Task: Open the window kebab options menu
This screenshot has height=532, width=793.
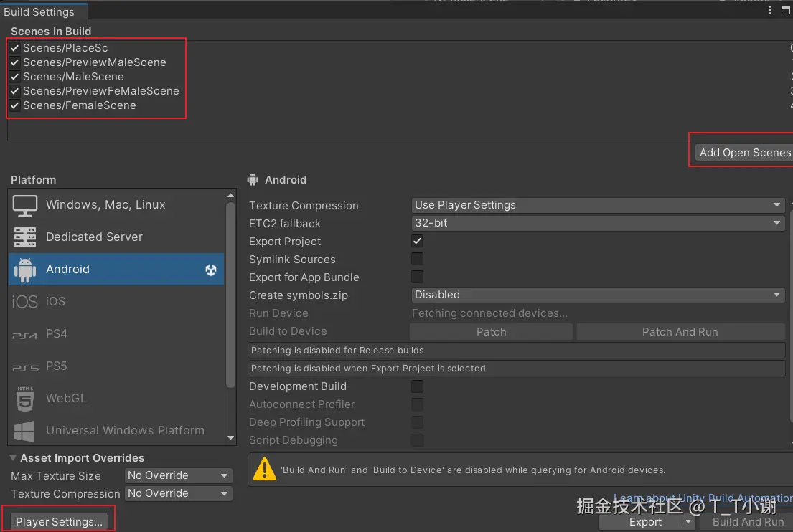Action: (770, 10)
